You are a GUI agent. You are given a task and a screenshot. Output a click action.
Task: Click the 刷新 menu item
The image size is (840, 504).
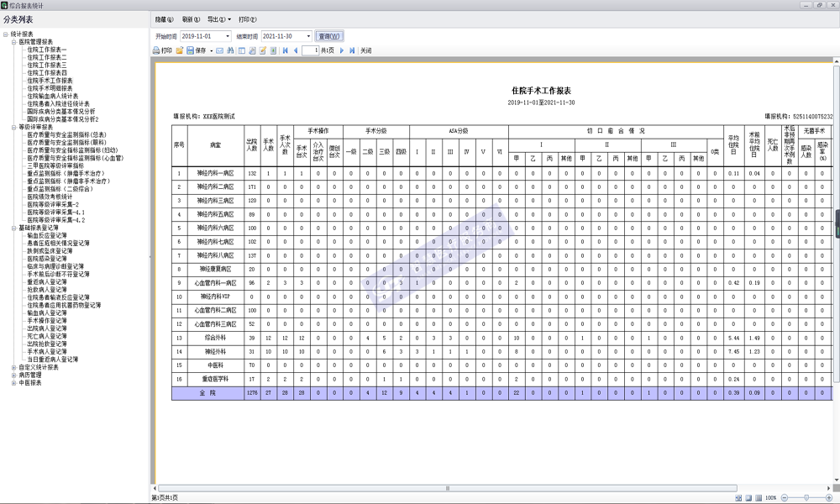(x=191, y=18)
